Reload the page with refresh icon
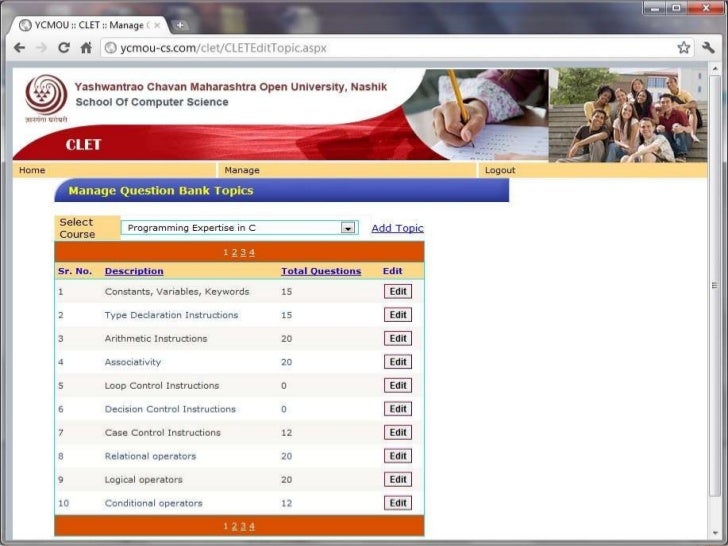The image size is (728, 546). coord(64,47)
